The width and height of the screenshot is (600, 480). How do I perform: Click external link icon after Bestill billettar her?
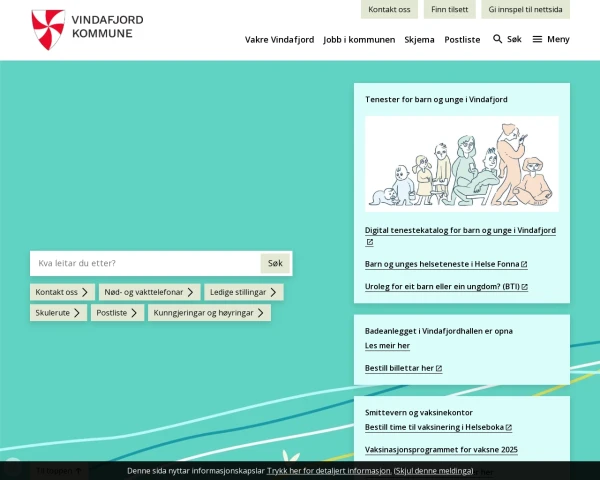point(439,368)
